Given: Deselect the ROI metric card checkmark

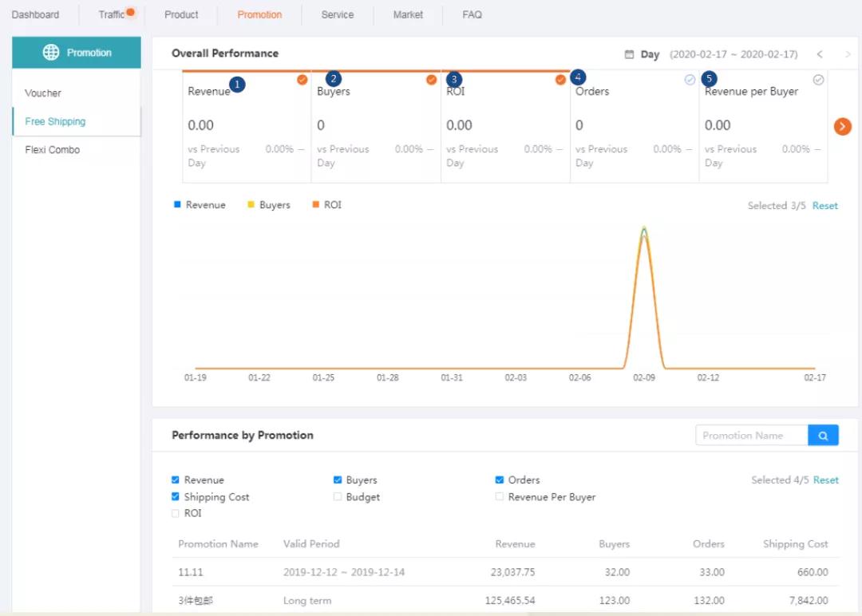Looking at the screenshot, I should [x=560, y=80].
